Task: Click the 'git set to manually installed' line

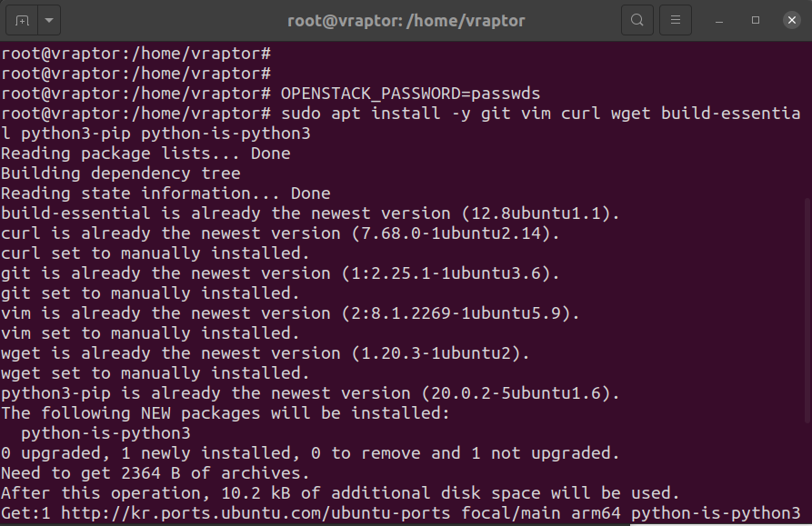Action: (150, 293)
